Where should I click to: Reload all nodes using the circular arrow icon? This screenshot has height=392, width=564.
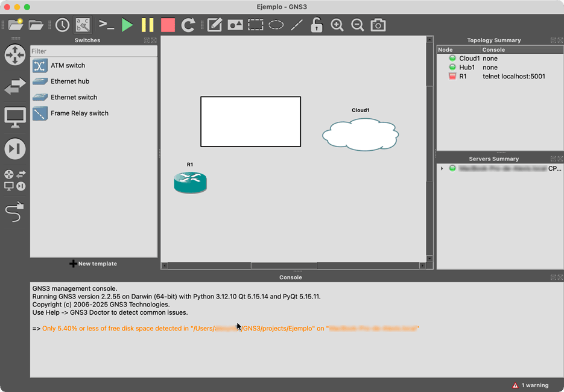(188, 25)
